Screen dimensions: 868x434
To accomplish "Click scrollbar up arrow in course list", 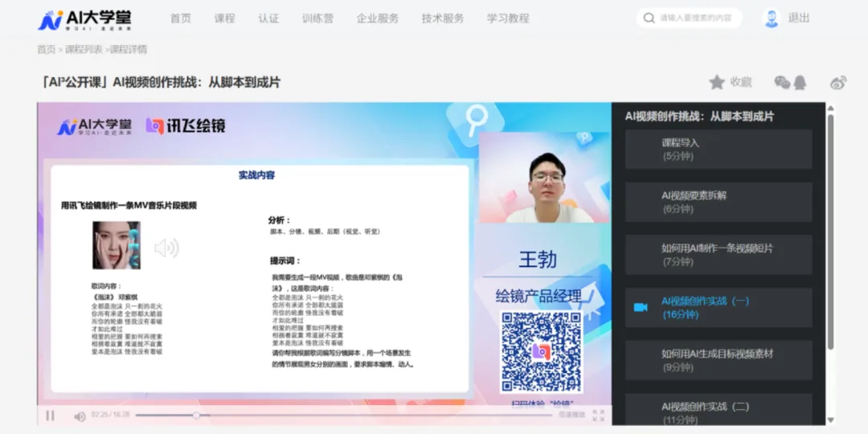I will 830,108.
